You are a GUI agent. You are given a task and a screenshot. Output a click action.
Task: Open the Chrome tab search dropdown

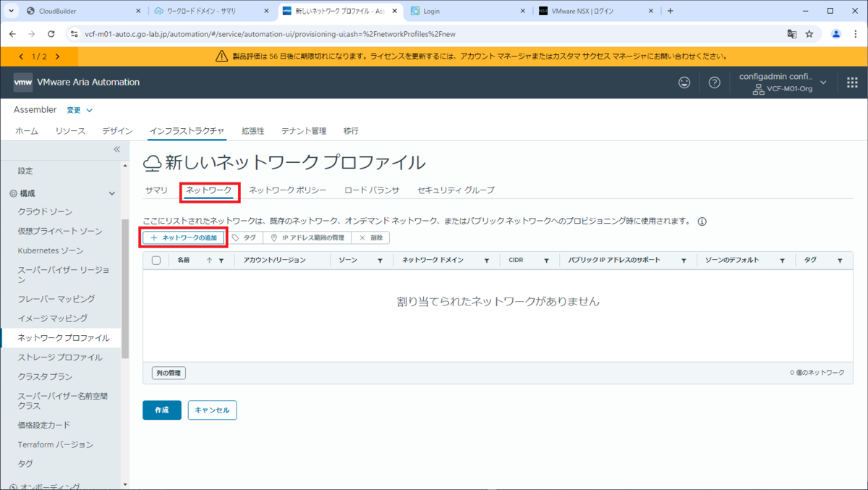[12, 11]
